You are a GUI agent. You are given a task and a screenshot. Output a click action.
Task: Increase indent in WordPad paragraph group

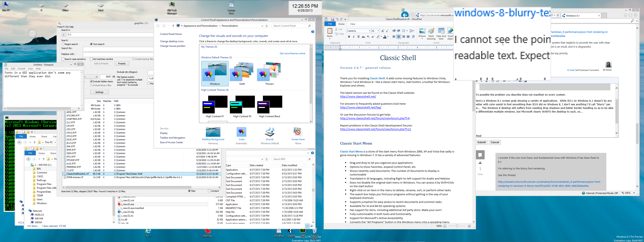(x=398, y=31)
